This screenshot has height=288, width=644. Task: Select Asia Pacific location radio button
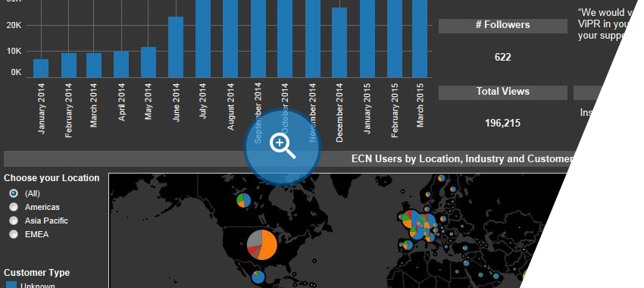pos(14,221)
